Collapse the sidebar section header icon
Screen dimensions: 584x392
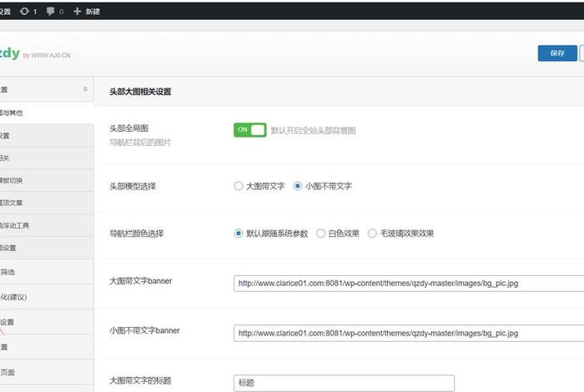tap(85, 89)
